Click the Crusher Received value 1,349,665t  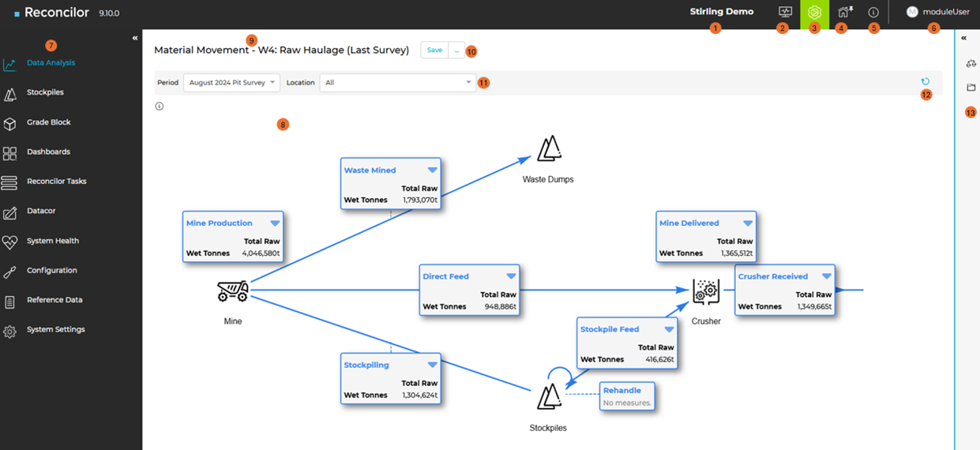pos(814,306)
